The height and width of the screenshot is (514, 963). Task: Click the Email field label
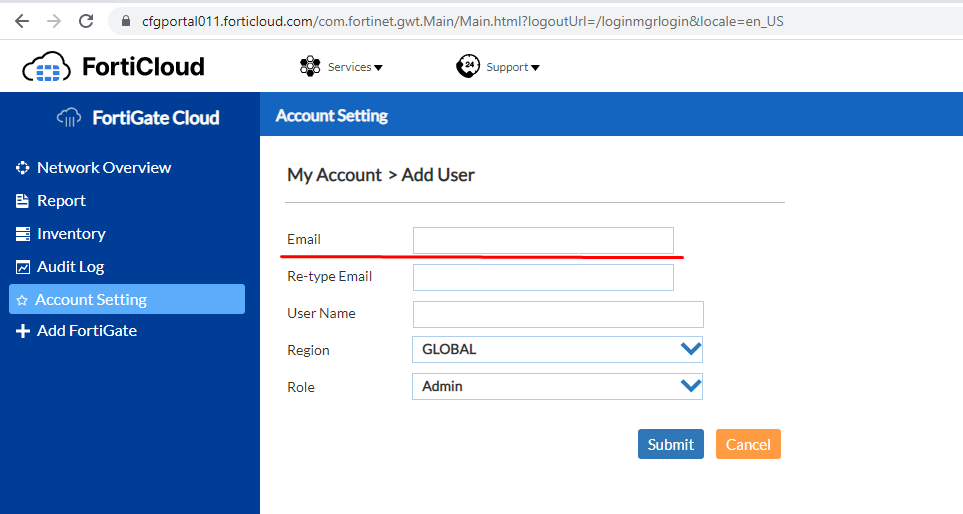(x=304, y=239)
